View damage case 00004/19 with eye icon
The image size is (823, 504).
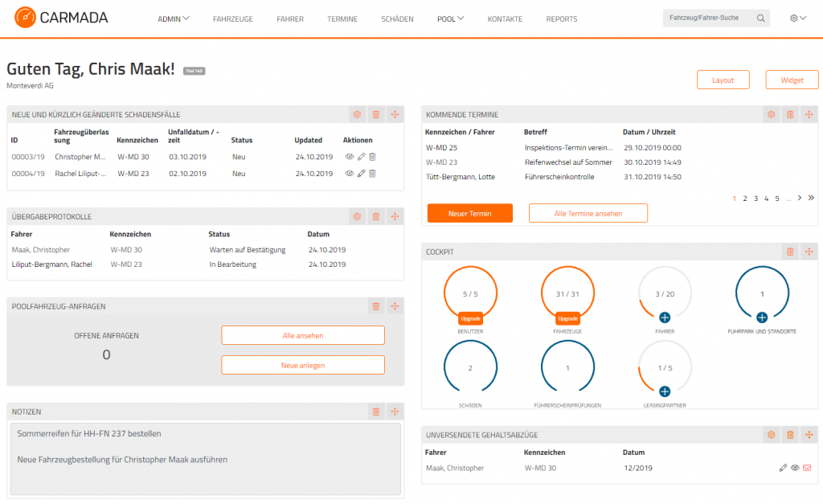[349, 174]
